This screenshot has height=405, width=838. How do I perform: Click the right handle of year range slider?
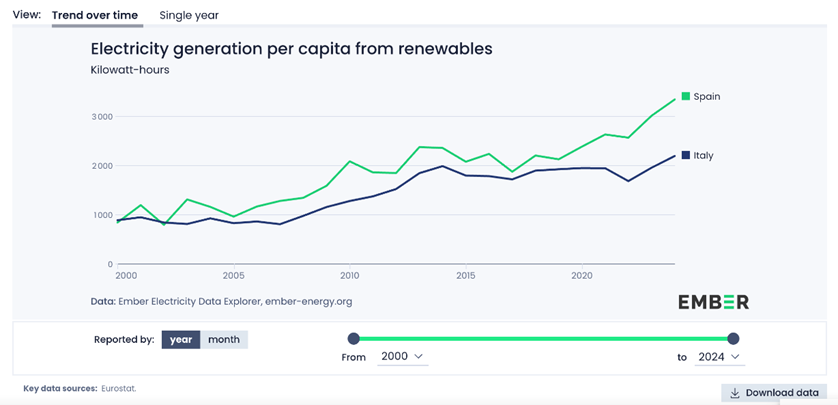(734, 339)
